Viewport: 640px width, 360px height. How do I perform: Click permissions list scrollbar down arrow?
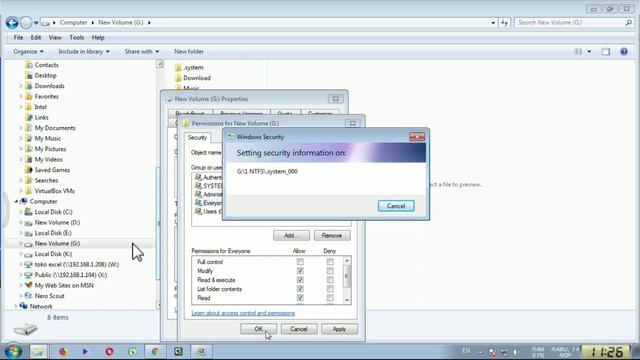(x=347, y=300)
